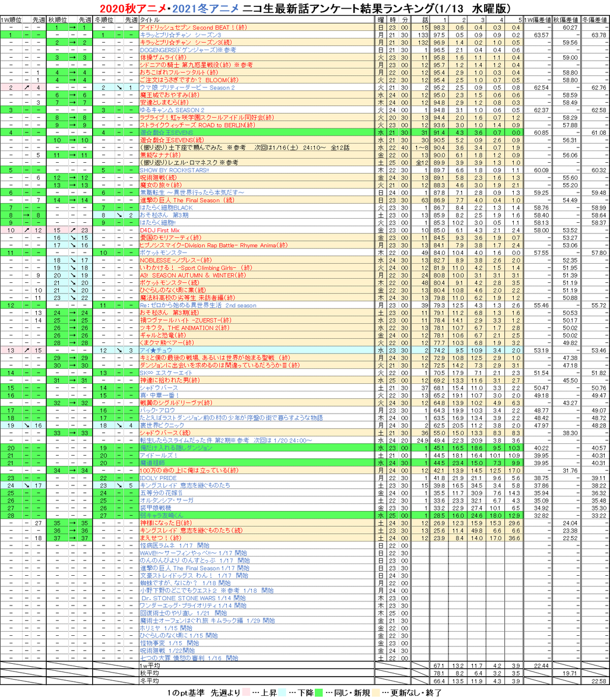The width and height of the screenshot is (610, 700).
Task: Click 魔法科高校の劣等生 来訪者編(終) title
Action: 187,298
